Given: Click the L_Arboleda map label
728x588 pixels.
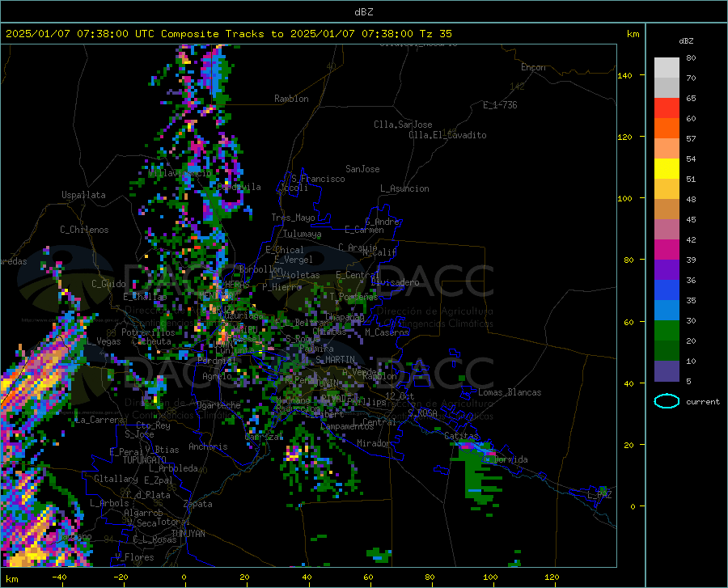Looking at the screenshot, I should (173, 469).
